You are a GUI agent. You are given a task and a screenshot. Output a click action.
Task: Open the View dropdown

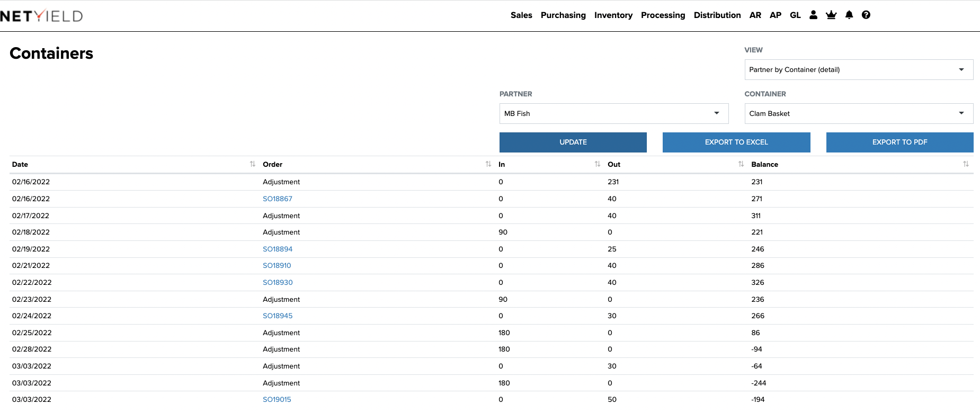[x=859, y=69]
